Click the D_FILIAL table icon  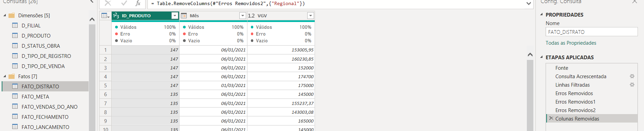coord(15,25)
